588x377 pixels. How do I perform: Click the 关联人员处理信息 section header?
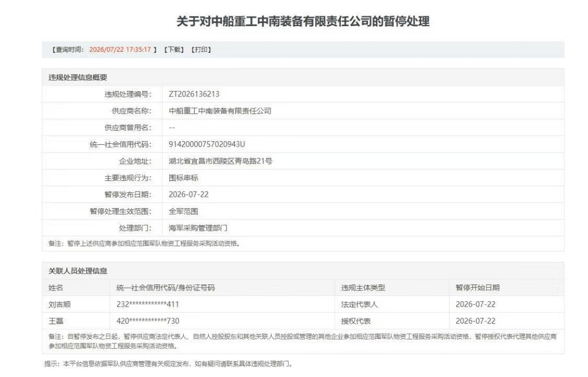pos(78,271)
